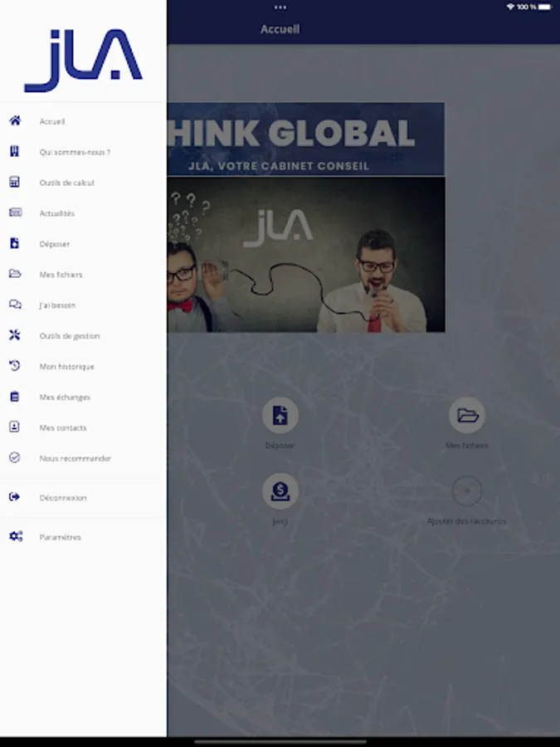Tap the round Déposer shortcut icon on home screen
This screenshot has width=560, height=747.
[x=280, y=416]
